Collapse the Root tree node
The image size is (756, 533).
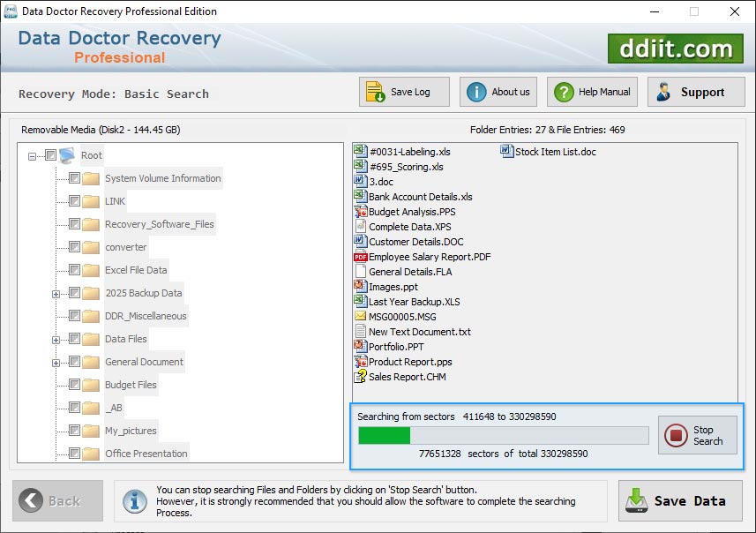click(x=29, y=154)
